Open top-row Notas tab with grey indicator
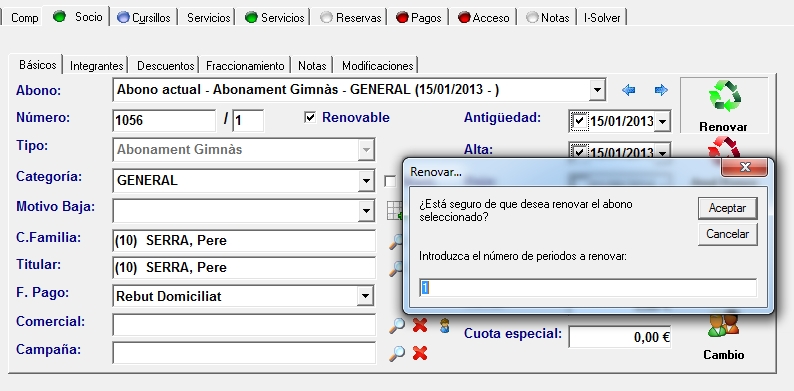 coord(547,18)
